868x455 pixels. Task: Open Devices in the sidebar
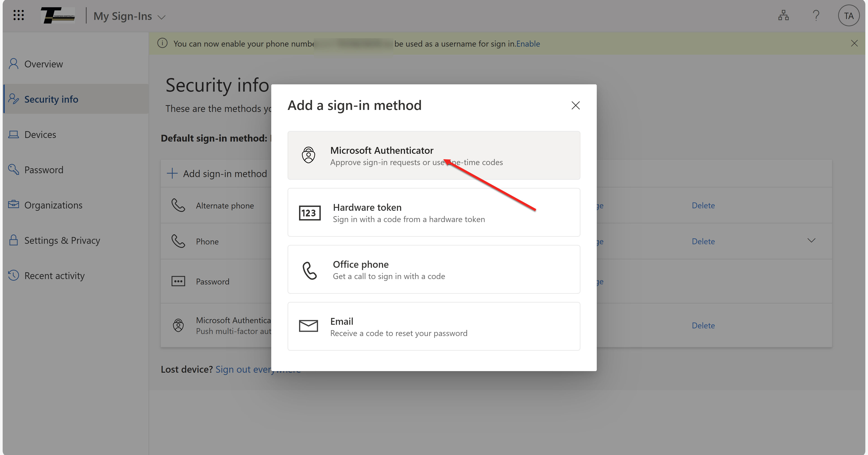point(76,135)
